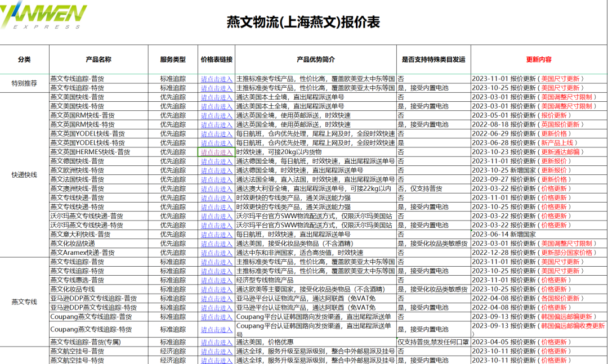The height and width of the screenshot is (364, 608).
Task: Click the price link for 燕文Aramex快递-普货
Action: (216, 253)
